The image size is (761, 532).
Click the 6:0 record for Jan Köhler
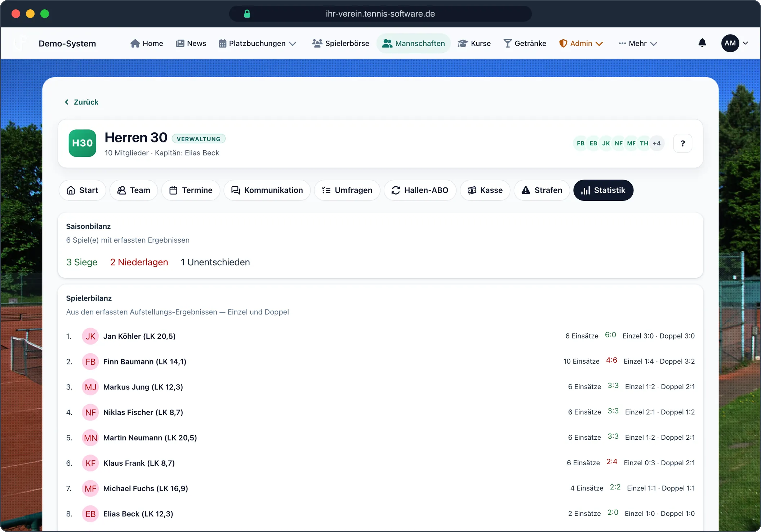[610, 335]
